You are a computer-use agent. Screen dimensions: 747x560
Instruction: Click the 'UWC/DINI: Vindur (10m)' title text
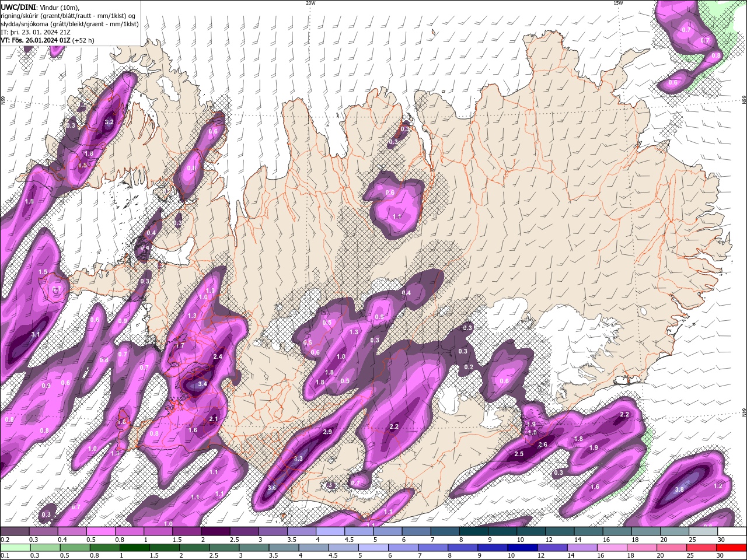click(x=40, y=7)
